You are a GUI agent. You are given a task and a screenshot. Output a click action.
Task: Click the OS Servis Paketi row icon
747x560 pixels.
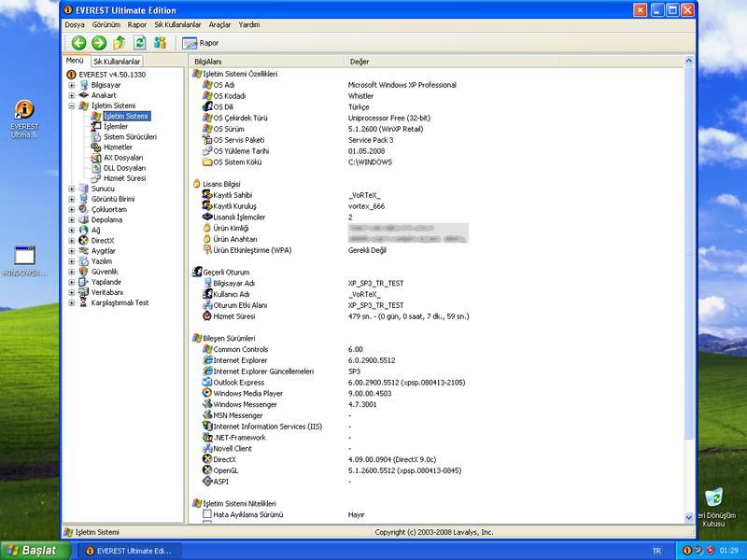pyautogui.click(x=207, y=140)
